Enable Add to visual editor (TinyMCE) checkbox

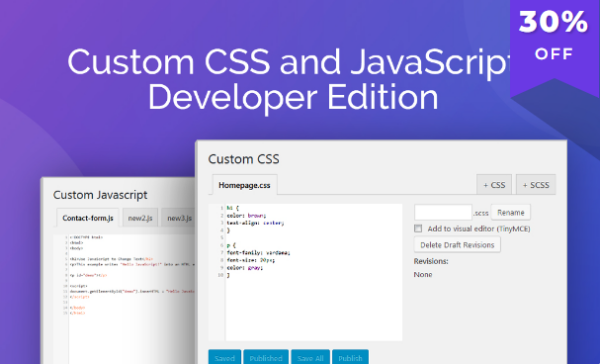418,229
